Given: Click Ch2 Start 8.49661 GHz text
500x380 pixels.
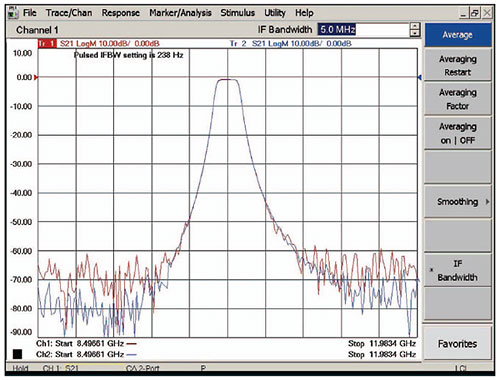Looking at the screenshot, I should click(80, 354).
